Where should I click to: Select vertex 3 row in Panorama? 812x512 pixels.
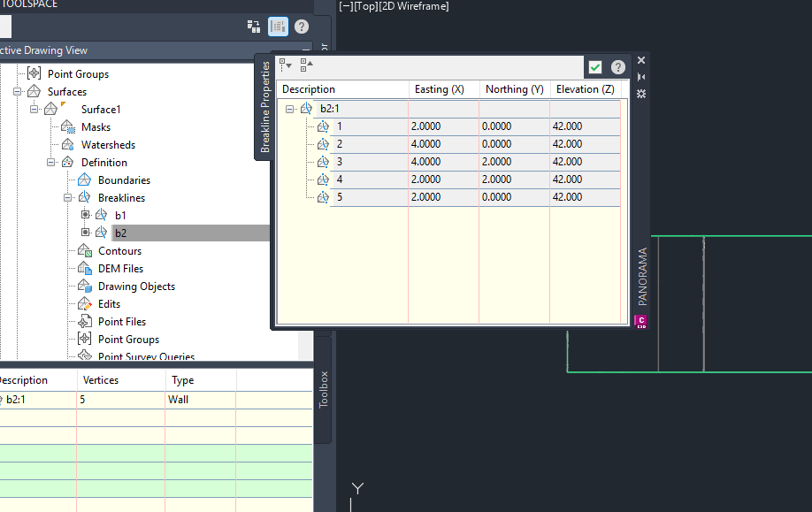click(475, 162)
